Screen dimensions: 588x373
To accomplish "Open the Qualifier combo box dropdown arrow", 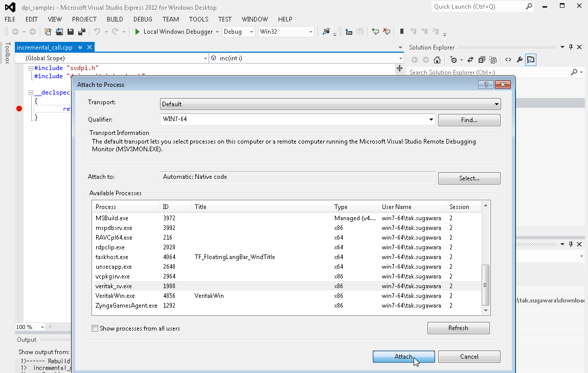I will coord(431,120).
